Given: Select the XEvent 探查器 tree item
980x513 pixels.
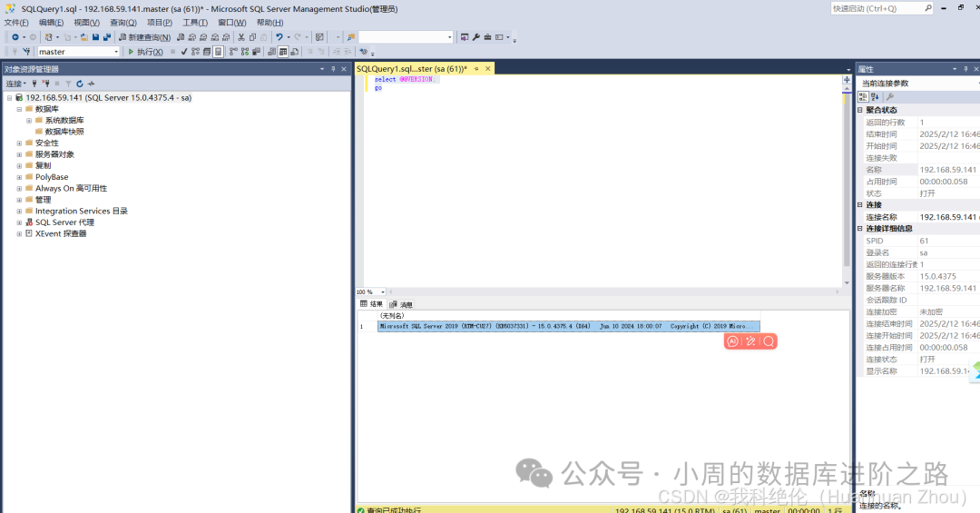Looking at the screenshot, I should tap(61, 234).
